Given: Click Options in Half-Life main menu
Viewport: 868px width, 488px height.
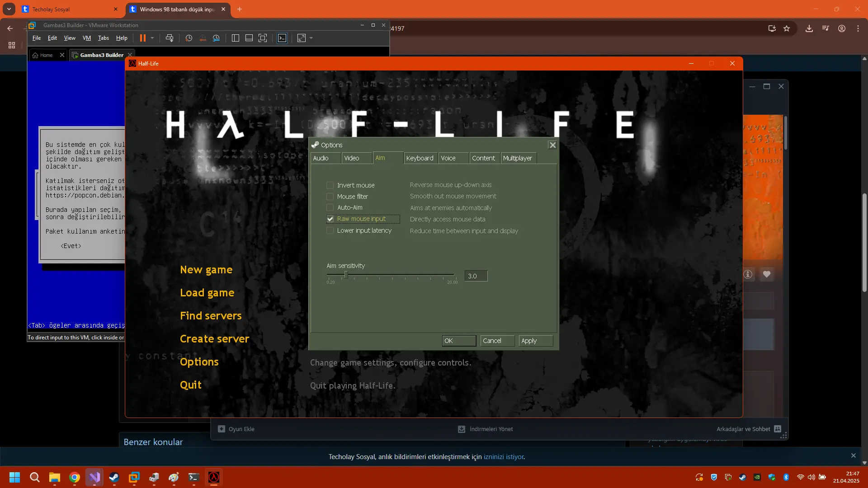Looking at the screenshot, I should point(199,362).
